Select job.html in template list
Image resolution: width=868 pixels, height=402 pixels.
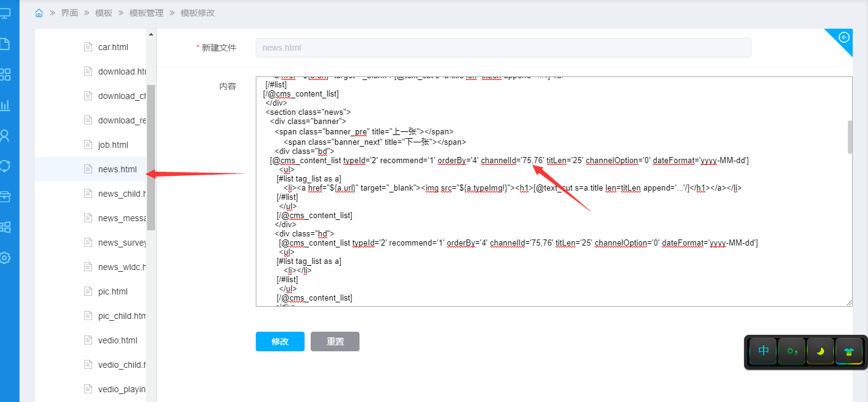pyautogui.click(x=113, y=145)
